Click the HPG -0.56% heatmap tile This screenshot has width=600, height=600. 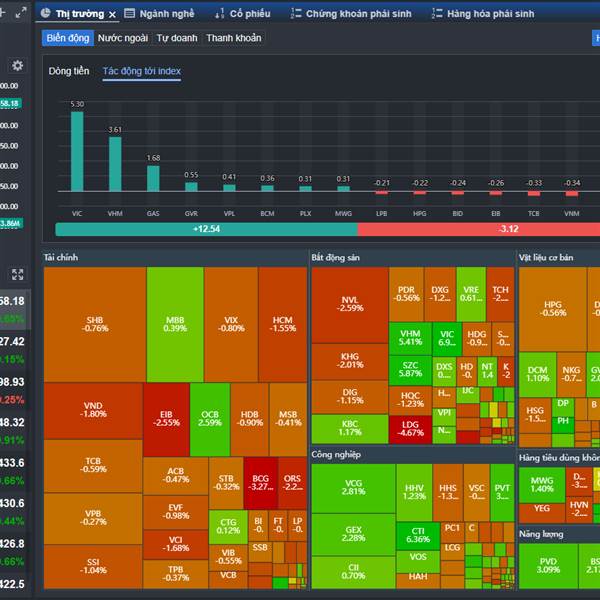click(x=553, y=309)
